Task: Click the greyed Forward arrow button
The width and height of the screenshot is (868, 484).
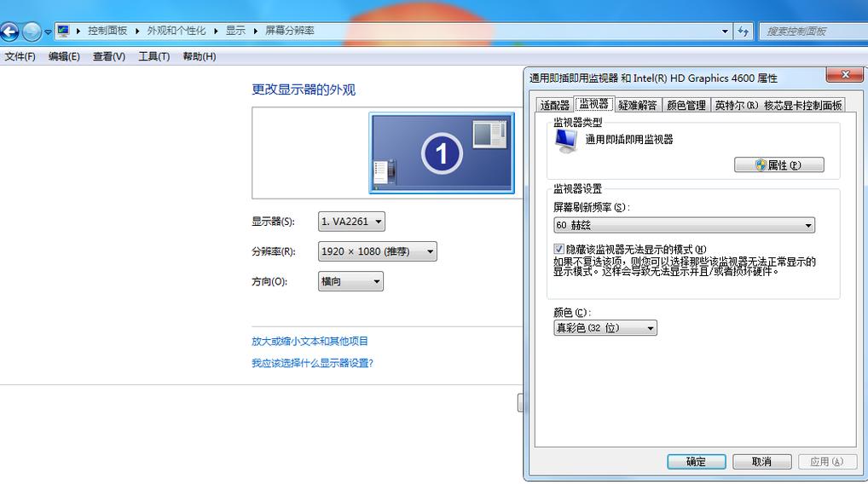Action: 32,32
